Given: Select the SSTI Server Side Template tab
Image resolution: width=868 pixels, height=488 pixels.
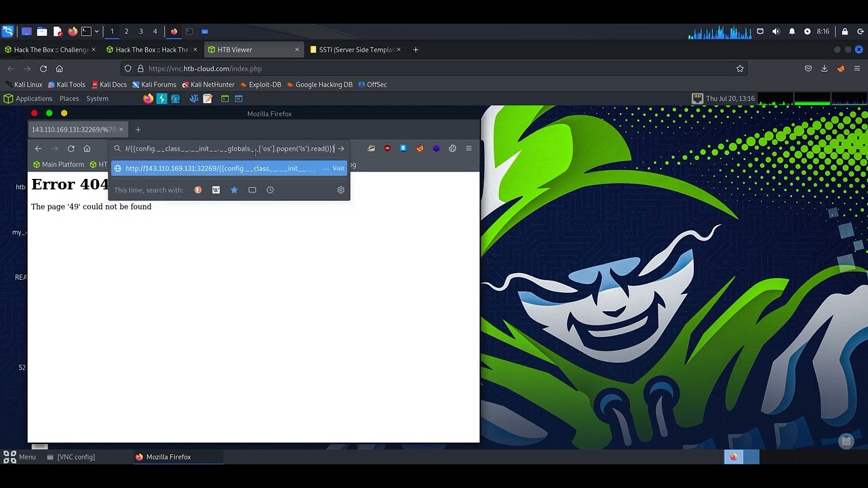Looking at the screenshot, I should tap(355, 49).
